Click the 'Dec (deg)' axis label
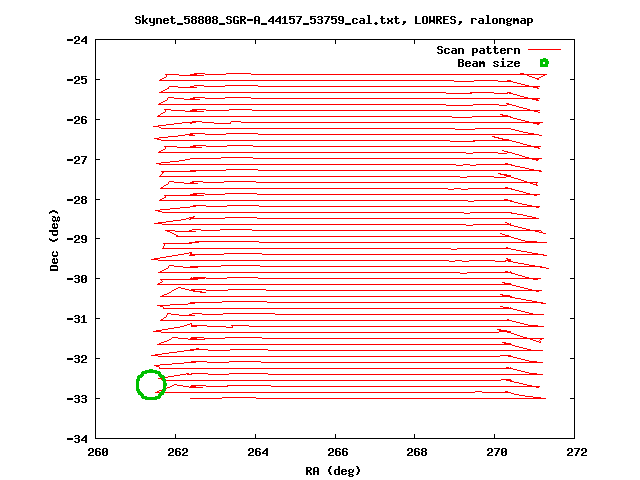Image resolution: width=640 pixels, height=480 pixels. point(54,240)
